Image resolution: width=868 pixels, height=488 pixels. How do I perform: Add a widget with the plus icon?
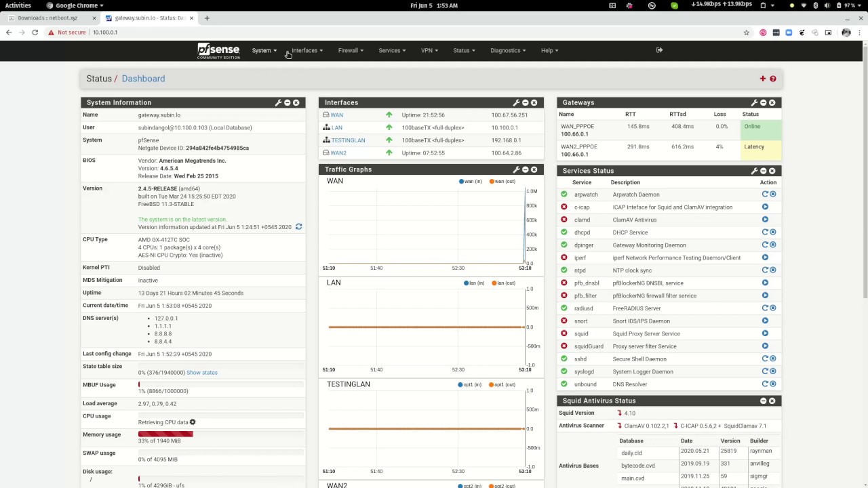(763, 79)
